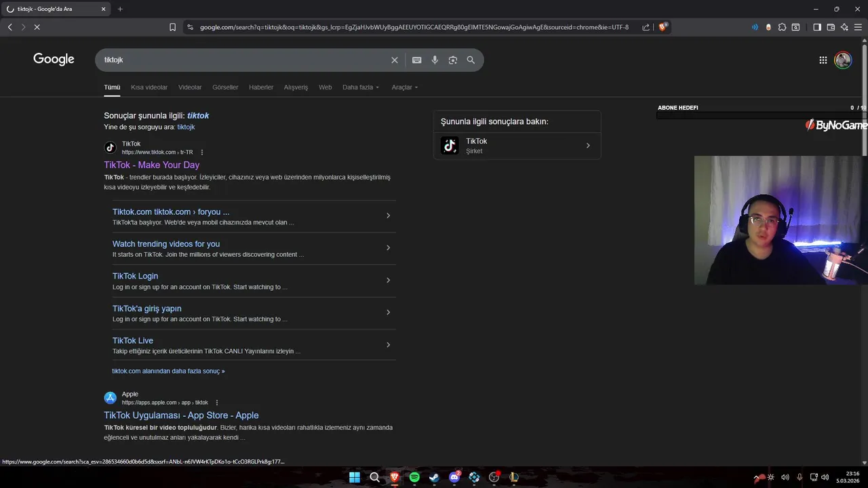
Task: Start voice search with the microphone icon
Action: click(x=435, y=60)
